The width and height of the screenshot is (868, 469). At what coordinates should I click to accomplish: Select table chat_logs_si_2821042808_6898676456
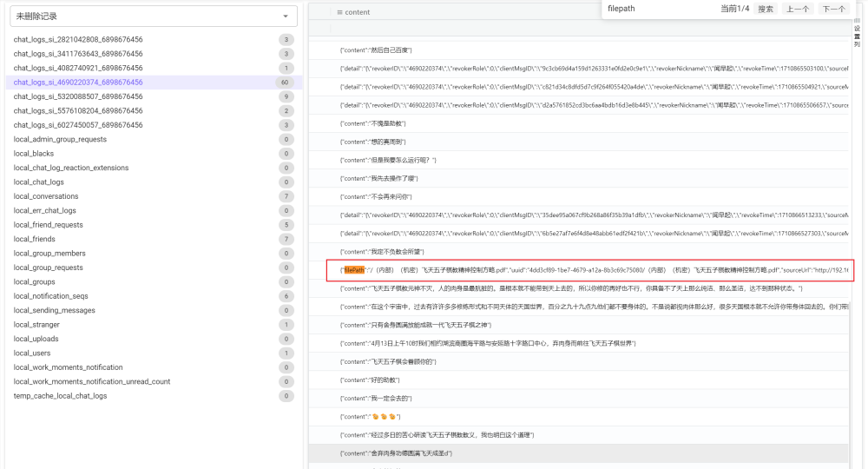[x=78, y=40]
